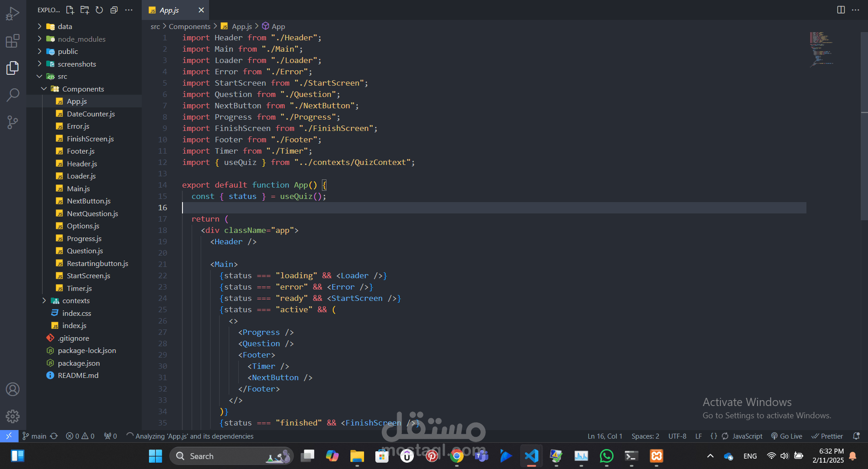Open Explorer views and more actions menu
The image size is (868, 469).
click(x=129, y=10)
